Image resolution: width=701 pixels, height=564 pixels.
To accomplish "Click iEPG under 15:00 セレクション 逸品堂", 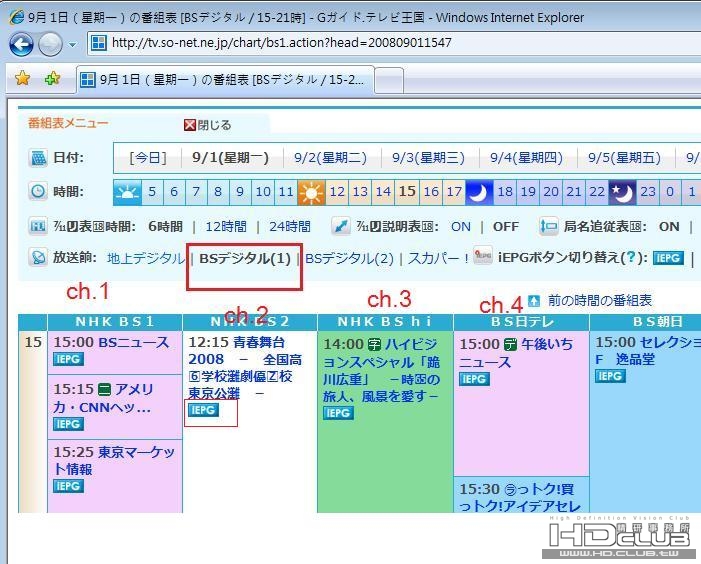I will click(610, 376).
